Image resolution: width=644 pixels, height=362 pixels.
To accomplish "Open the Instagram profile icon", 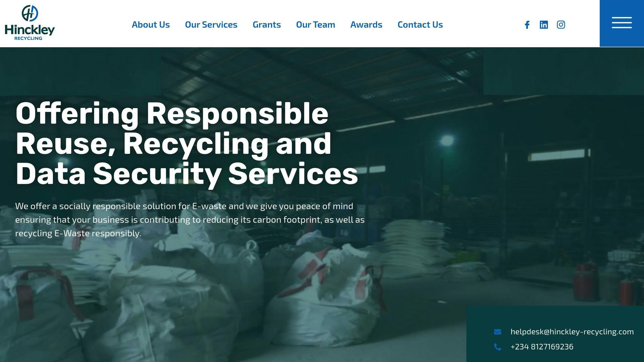I will click(x=561, y=25).
